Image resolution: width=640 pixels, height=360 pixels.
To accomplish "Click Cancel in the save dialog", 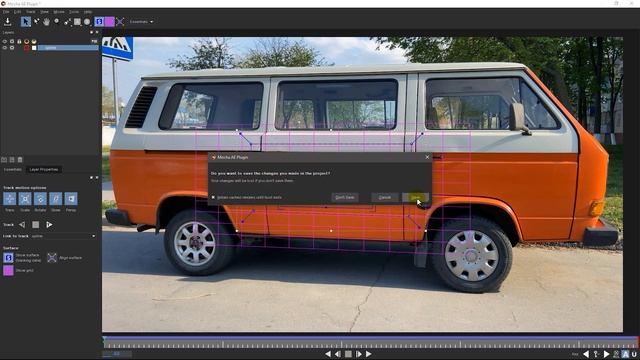I will click(384, 198).
